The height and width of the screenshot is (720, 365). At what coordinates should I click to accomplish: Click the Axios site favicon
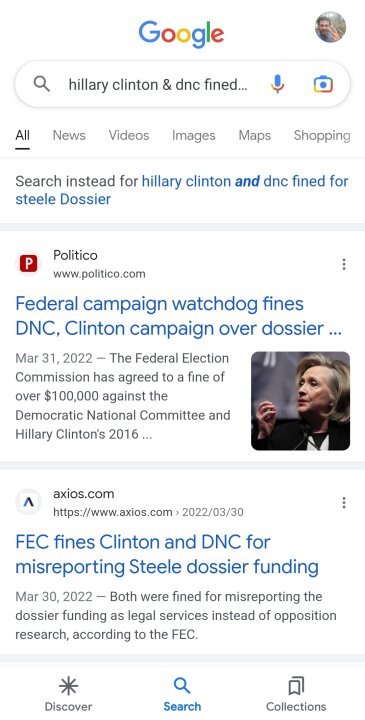28,502
